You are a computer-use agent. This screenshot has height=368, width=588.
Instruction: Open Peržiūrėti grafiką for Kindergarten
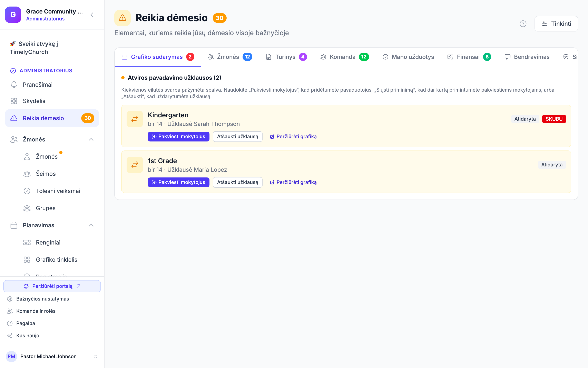[x=293, y=137]
